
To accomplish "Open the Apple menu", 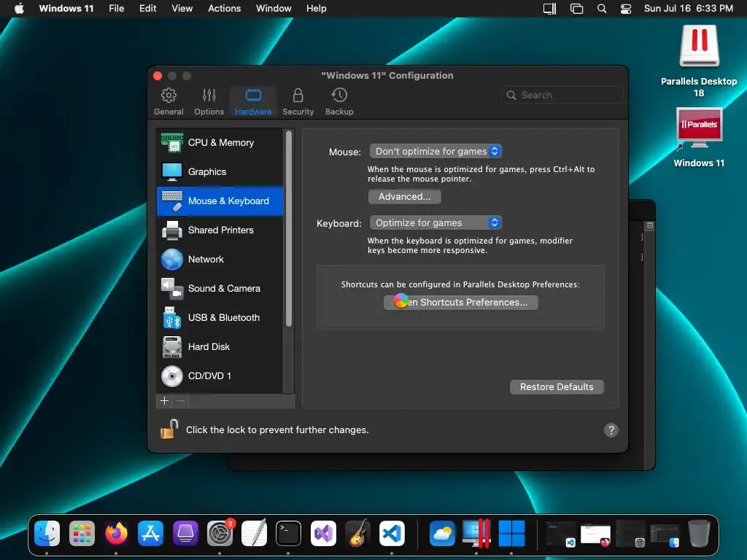I will click(19, 9).
